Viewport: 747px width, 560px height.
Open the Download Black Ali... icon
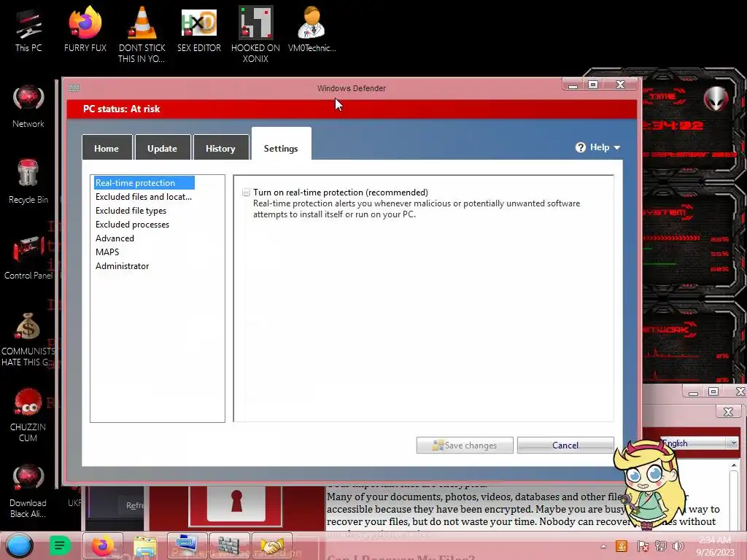pyautogui.click(x=28, y=491)
